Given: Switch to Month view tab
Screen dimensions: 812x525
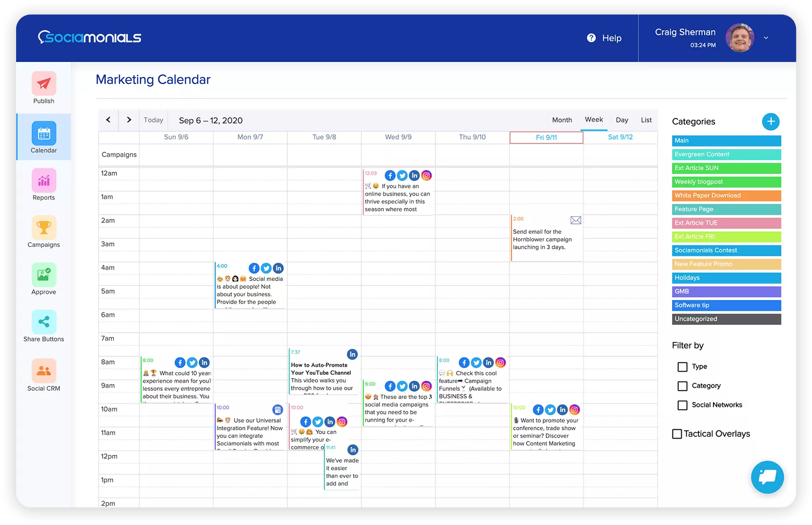Looking at the screenshot, I should click(x=562, y=120).
